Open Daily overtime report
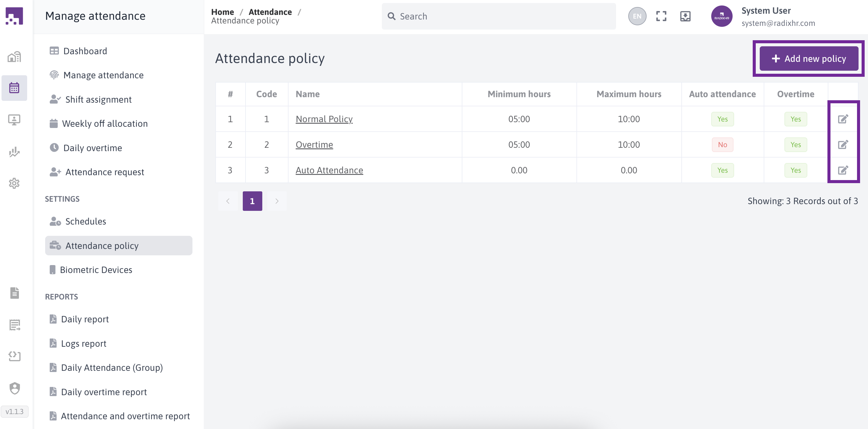This screenshot has height=429, width=868. pyautogui.click(x=103, y=392)
